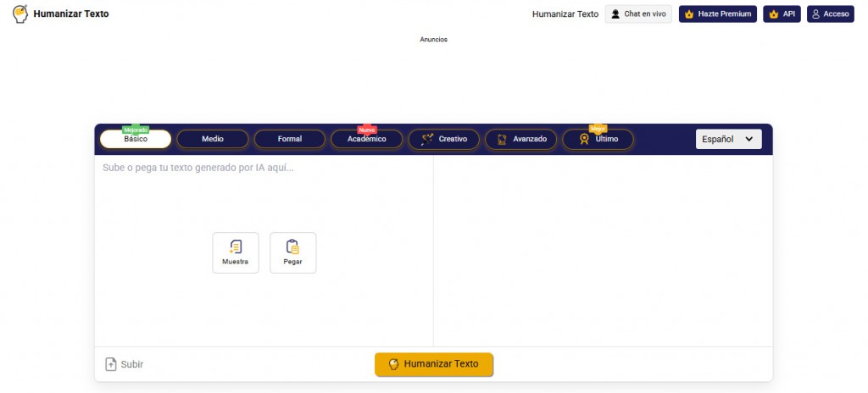The width and height of the screenshot is (868, 393).
Task: Select the Avanzado mode tab
Action: pyautogui.click(x=521, y=139)
